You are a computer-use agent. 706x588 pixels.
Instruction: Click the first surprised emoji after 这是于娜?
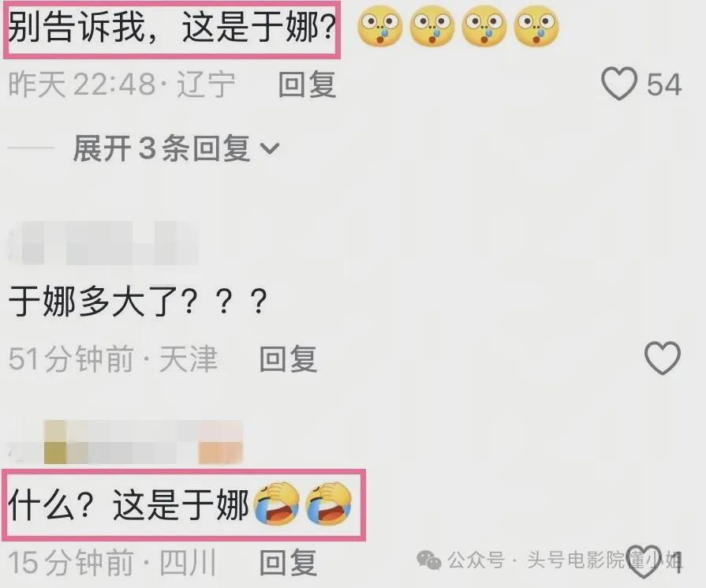[x=379, y=26]
